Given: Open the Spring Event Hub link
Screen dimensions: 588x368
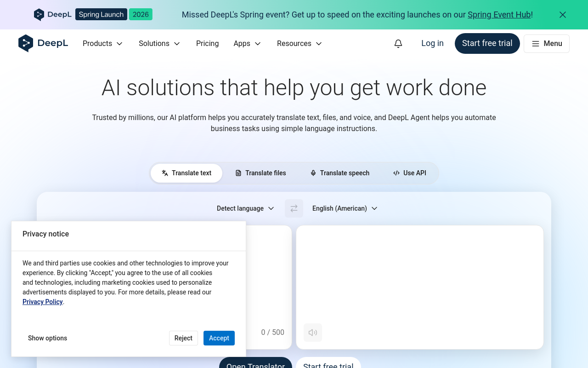Looking at the screenshot, I should 499,15.
